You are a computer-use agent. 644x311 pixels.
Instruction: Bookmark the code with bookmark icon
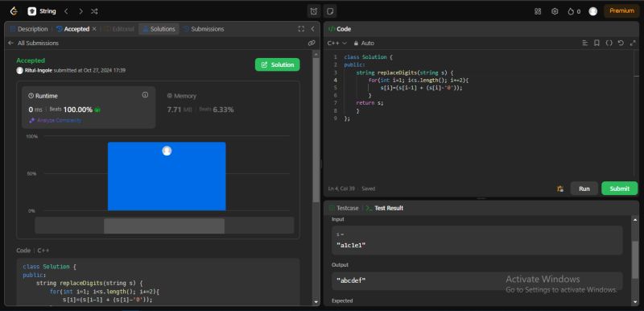coord(597,43)
